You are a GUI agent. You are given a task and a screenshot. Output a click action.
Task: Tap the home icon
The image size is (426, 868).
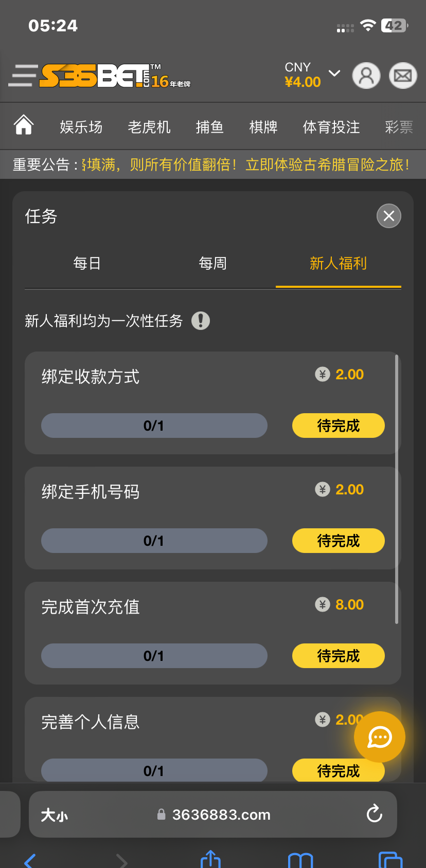(x=24, y=125)
